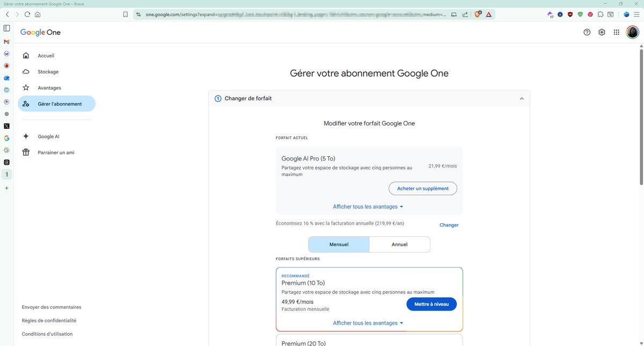
Task: Open Gmail from the browser sidebar
Action: (6, 41)
